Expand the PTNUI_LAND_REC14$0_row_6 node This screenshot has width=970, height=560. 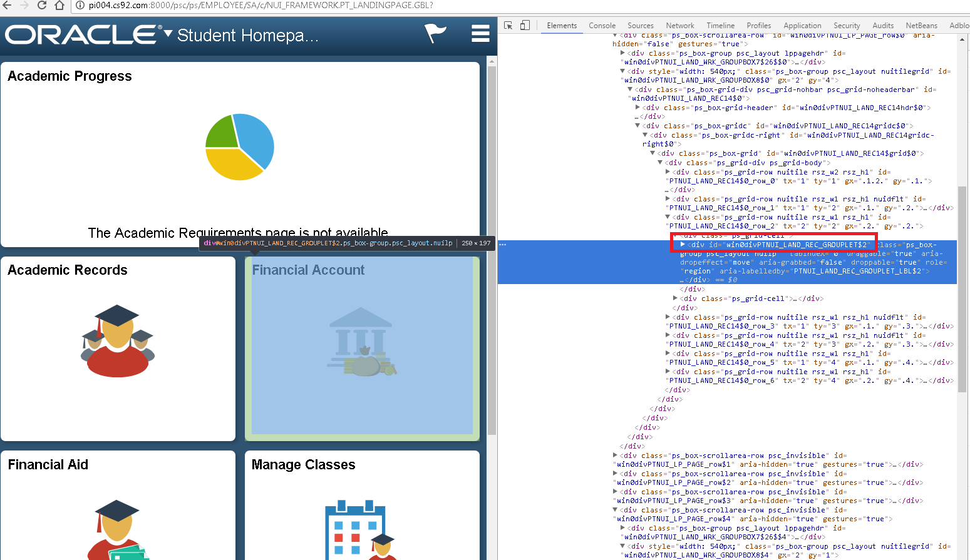tap(668, 372)
